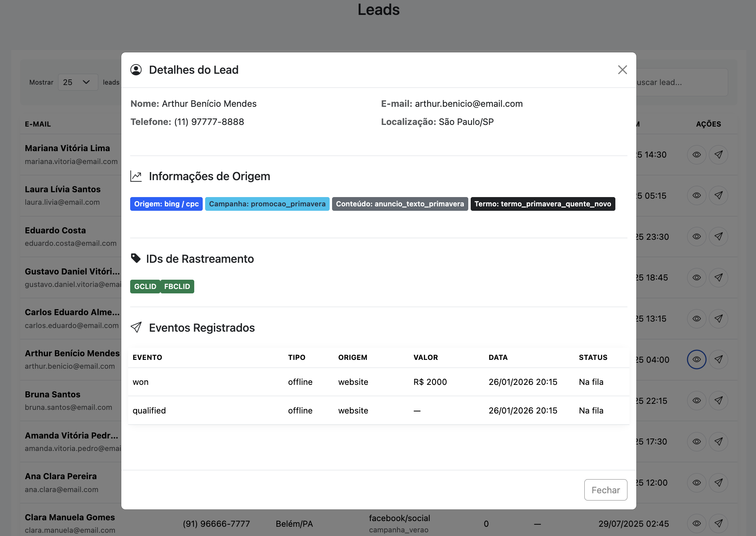Click the won event row
The image size is (756, 536).
click(378, 382)
